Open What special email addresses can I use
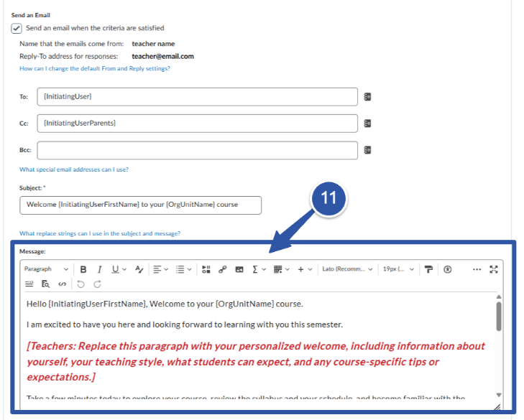 tap(74, 169)
